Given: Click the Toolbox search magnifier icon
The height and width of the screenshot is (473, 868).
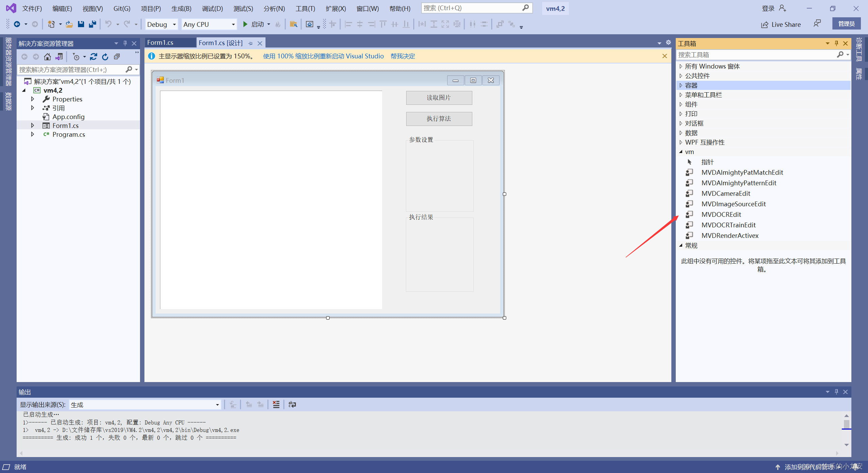Looking at the screenshot, I should 841,55.
